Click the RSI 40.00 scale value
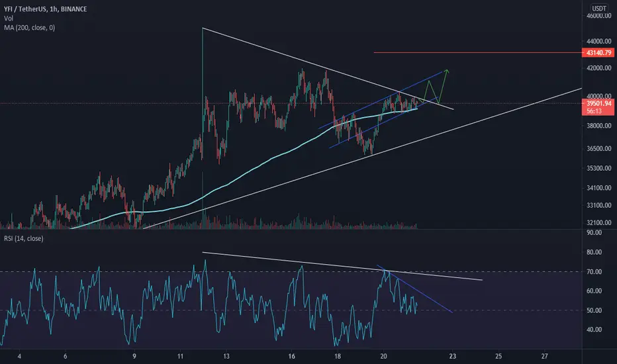Viewport: 617px width, 364px height. pyautogui.click(x=594, y=330)
